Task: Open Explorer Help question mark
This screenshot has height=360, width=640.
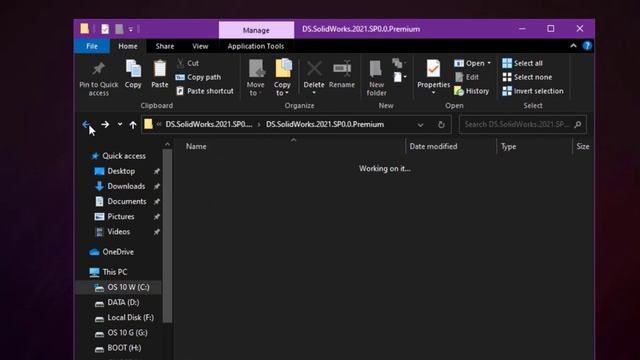Action: point(587,46)
